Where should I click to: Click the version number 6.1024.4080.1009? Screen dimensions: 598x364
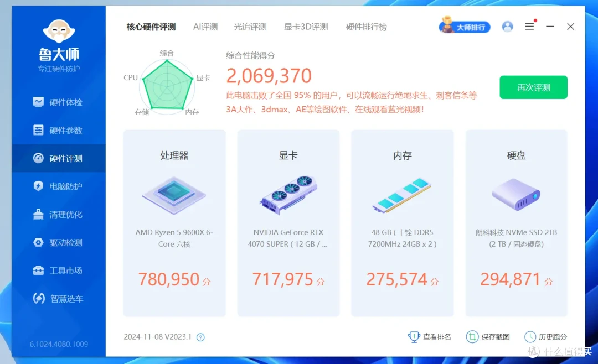59,344
